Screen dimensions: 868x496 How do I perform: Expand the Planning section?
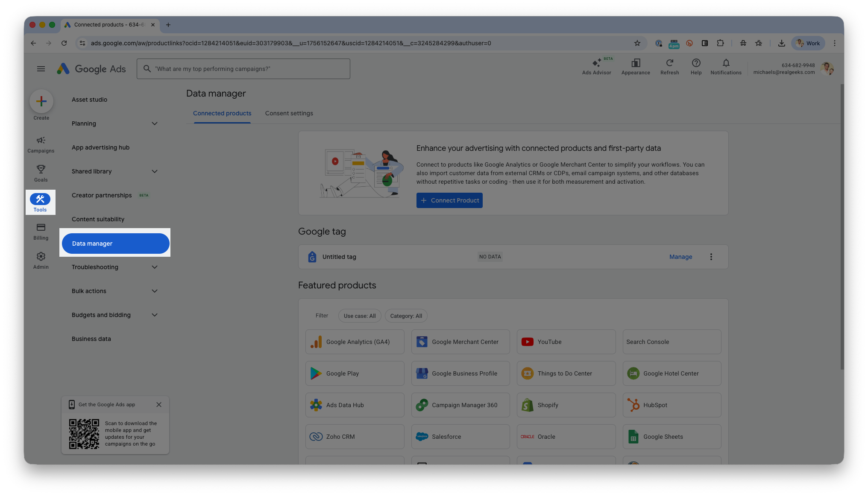pos(155,123)
